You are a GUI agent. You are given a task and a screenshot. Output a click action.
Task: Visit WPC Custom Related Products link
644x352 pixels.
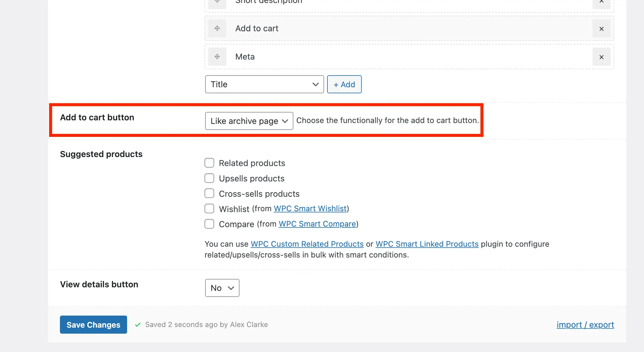(x=307, y=244)
